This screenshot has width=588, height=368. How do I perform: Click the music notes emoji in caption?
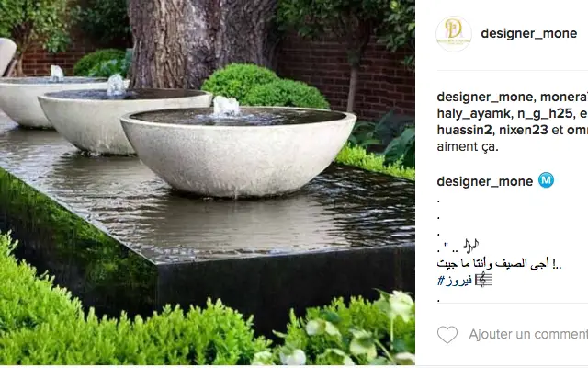point(470,246)
